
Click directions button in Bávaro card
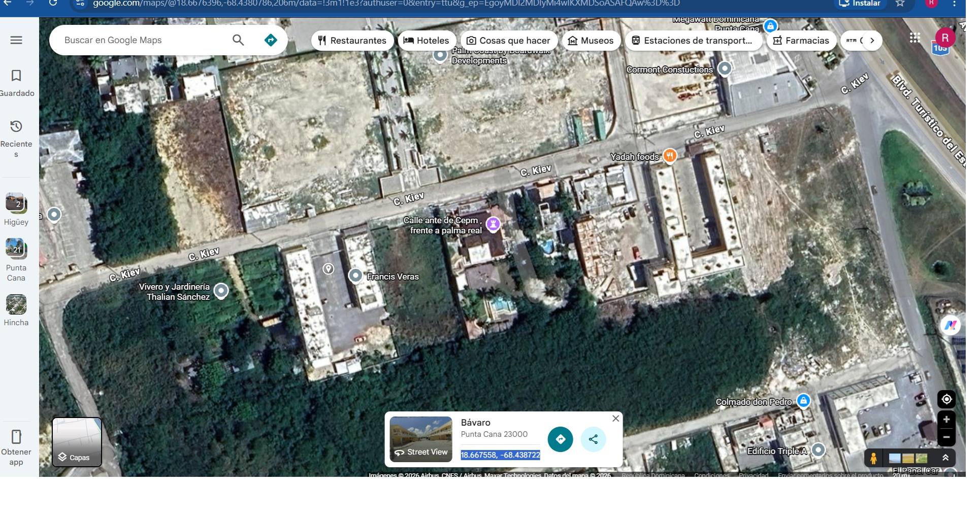point(560,439)
